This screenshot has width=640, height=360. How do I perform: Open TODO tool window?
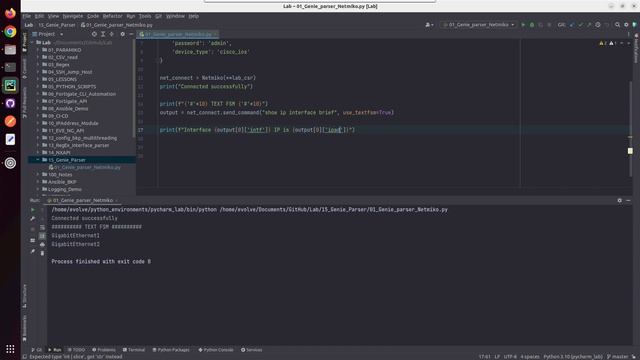[76, 350]
